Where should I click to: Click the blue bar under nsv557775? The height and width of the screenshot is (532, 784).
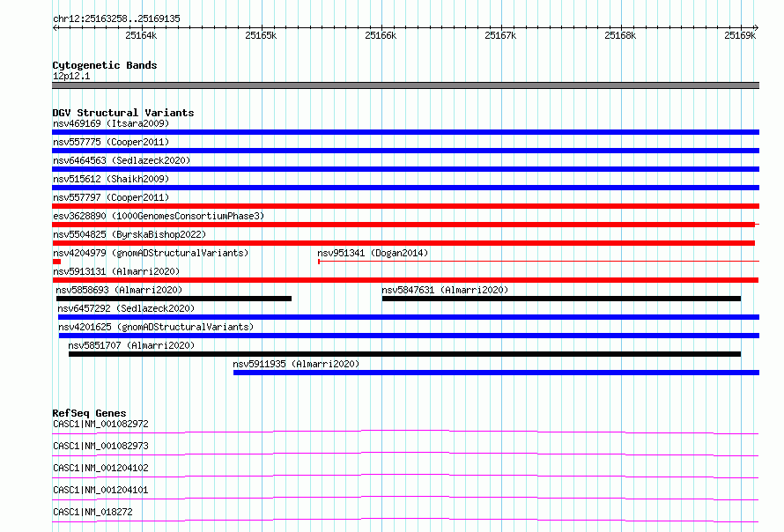[x=405, y=151]
